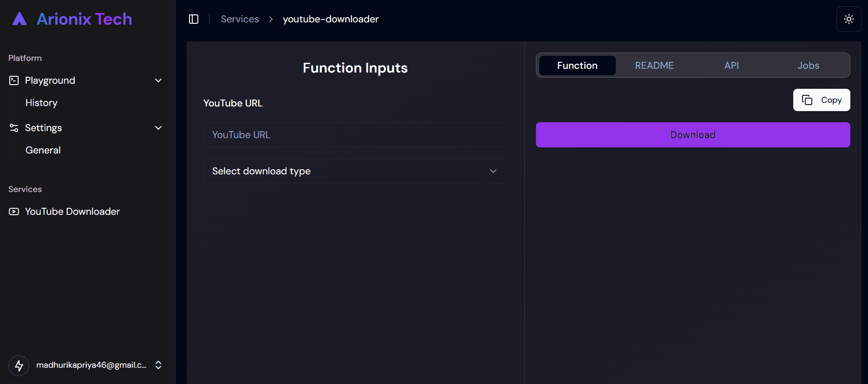Switch to the README tab
This screenshot has height=384, width=868.
point(654,66)
